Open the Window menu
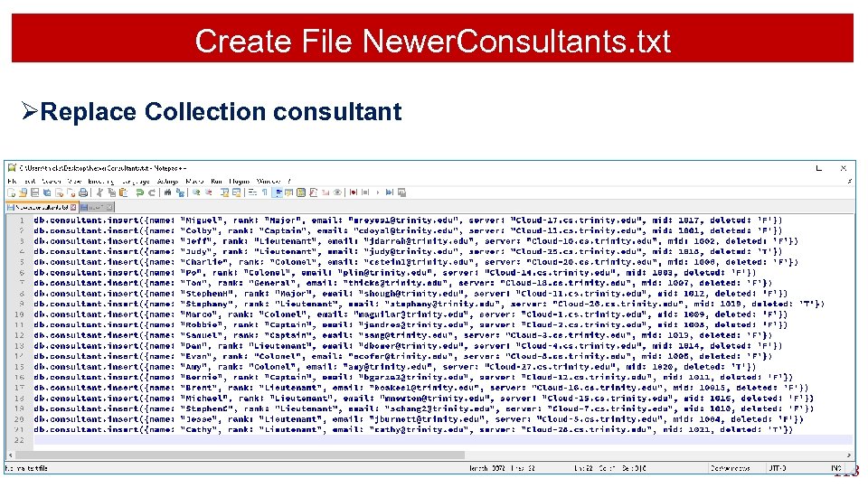Viewport: 868px width, 488px height. 269,181
